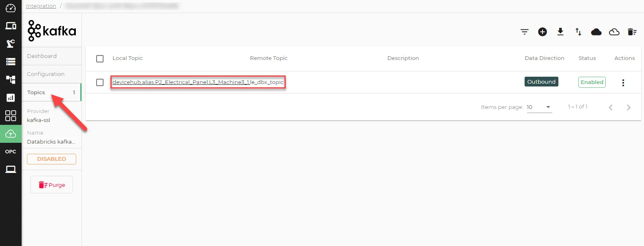Image resolution: width=644 pixels, height=246 pixels.
Task: Click the download import icon
Action: (x=560, y=32)
